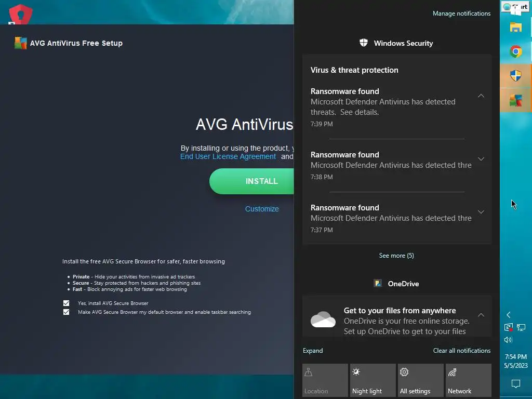Collapse the 7:39 PM Ransomware found notification
Image resolution: width=532 pixels, height=399 pixels.
point(481,96)
